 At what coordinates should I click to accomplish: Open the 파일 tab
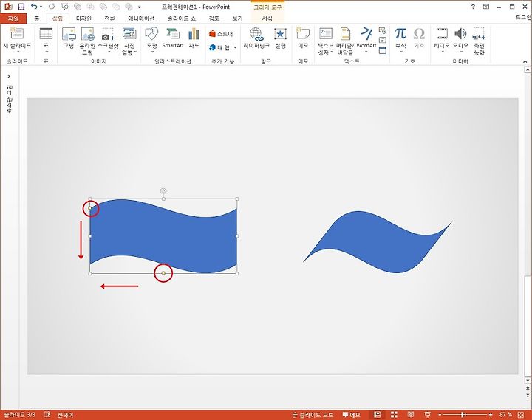pos(13,18)
